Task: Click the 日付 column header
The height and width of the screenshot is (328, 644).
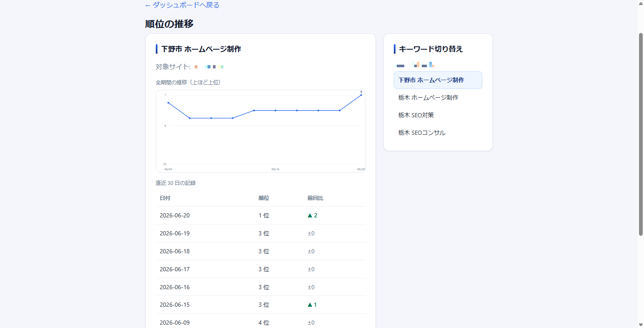Action: (x=165, y=198)
